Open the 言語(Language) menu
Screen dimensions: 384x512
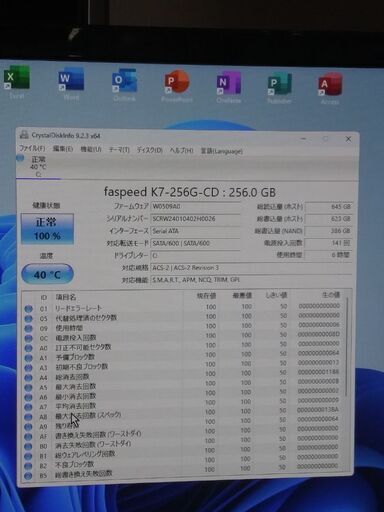pyautogui.click(x=221, y=151)
